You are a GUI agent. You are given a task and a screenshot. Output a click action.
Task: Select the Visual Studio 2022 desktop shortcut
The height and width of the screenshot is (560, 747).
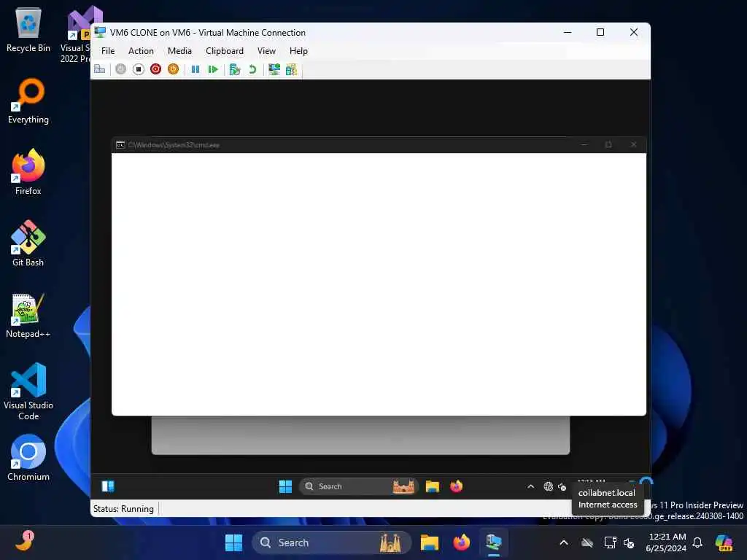pos(76,34)
